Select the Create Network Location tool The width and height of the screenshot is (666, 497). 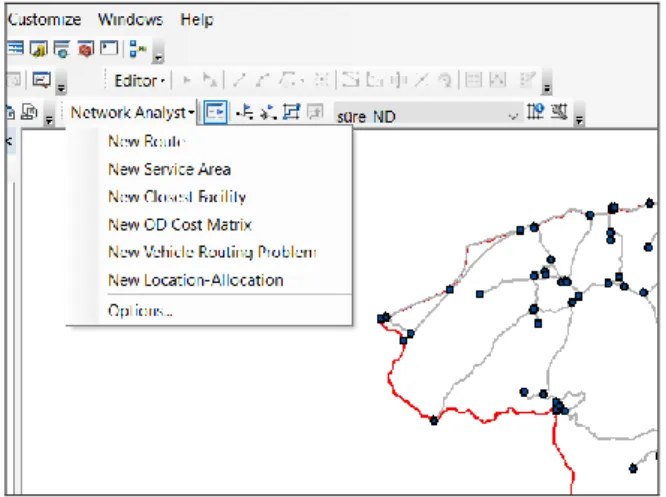(245, 112)
